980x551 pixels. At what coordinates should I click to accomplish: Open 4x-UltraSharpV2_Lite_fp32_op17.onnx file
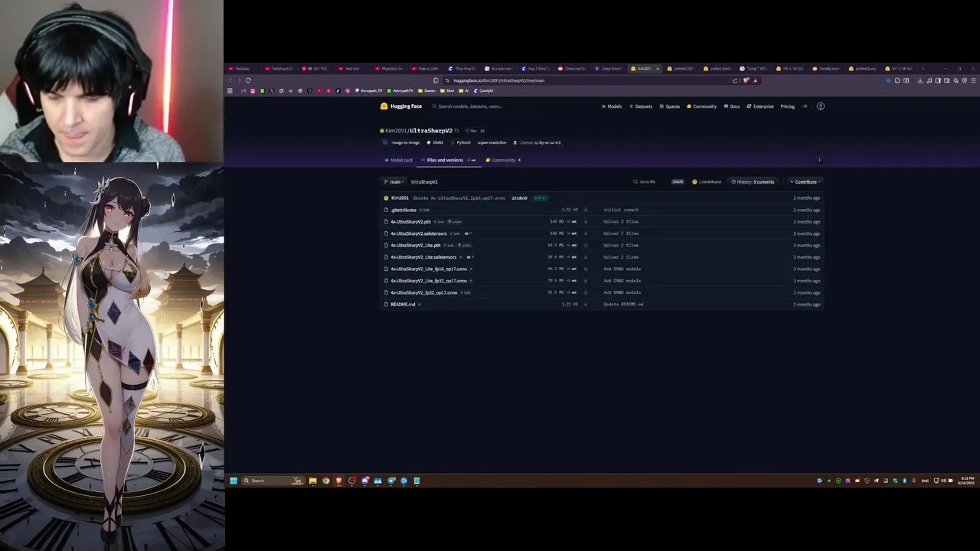click(x=429, y=281)
